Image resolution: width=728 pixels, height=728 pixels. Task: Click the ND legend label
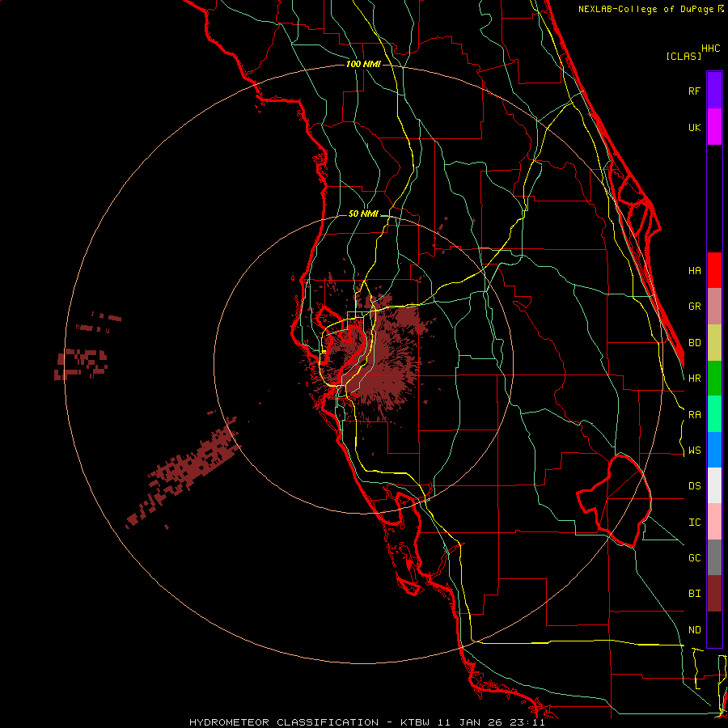(694, 630)
